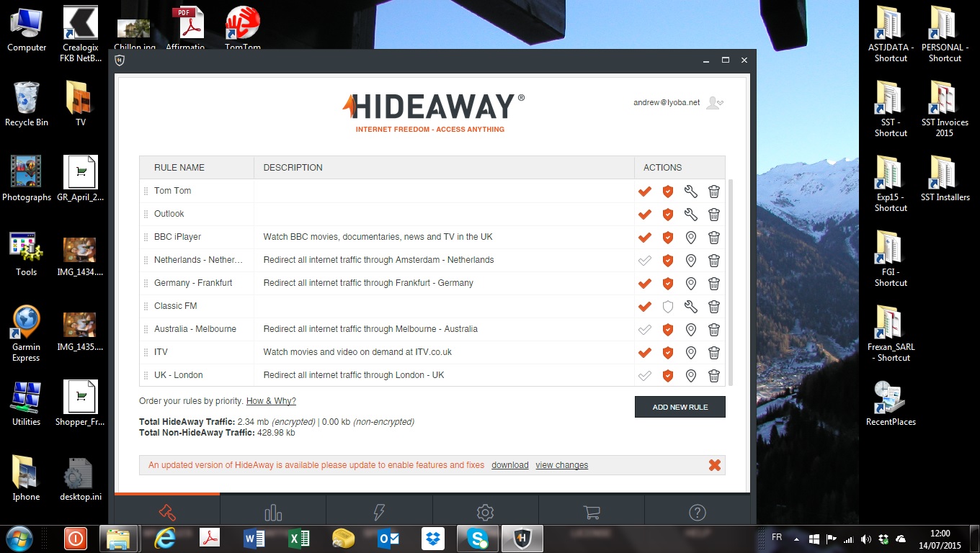Delete the Tom Tom rule
The height and width of the screenshot is (553, 980).
(x=713, y=192)
